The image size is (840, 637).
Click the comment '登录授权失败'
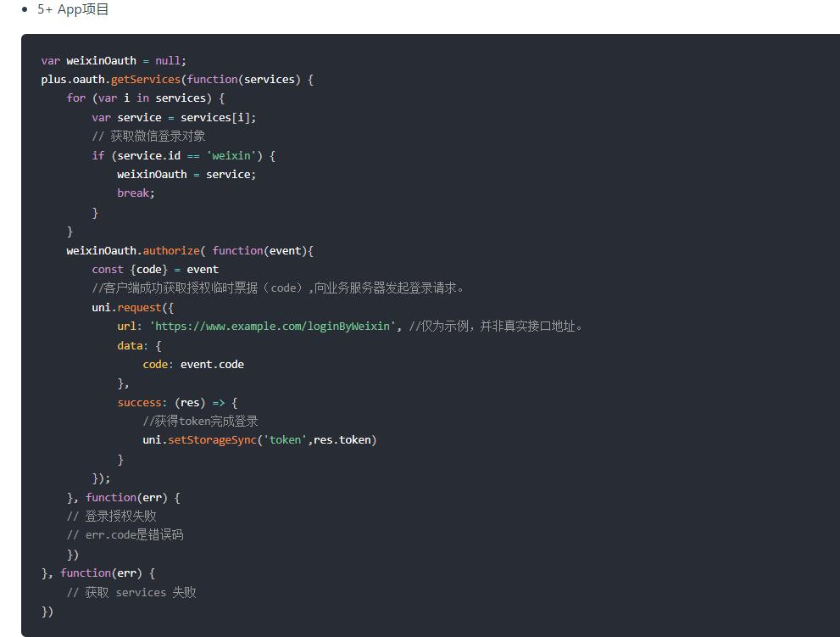pos(118,516)
